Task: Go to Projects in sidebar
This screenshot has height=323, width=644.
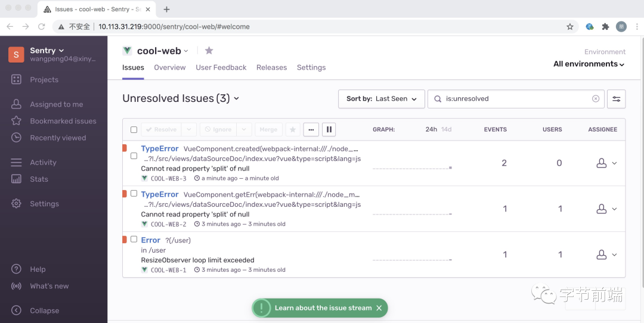Action: click(x=44, y=80)
